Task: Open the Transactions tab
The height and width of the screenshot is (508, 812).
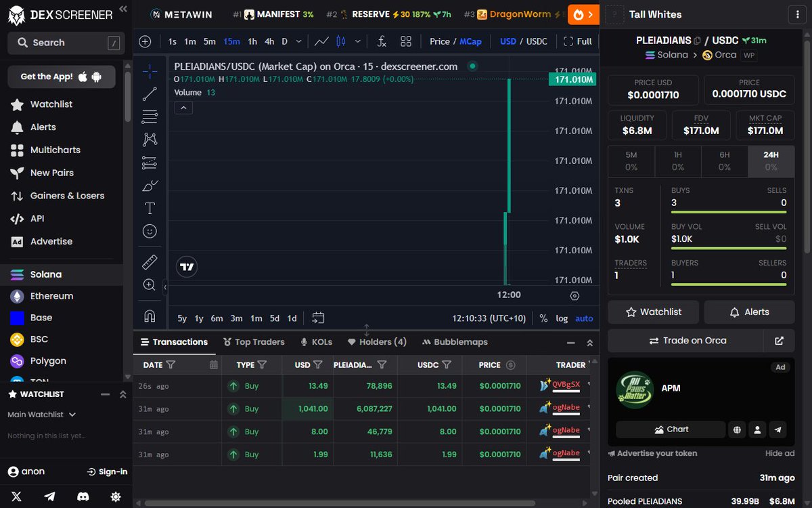Action: 174,342
